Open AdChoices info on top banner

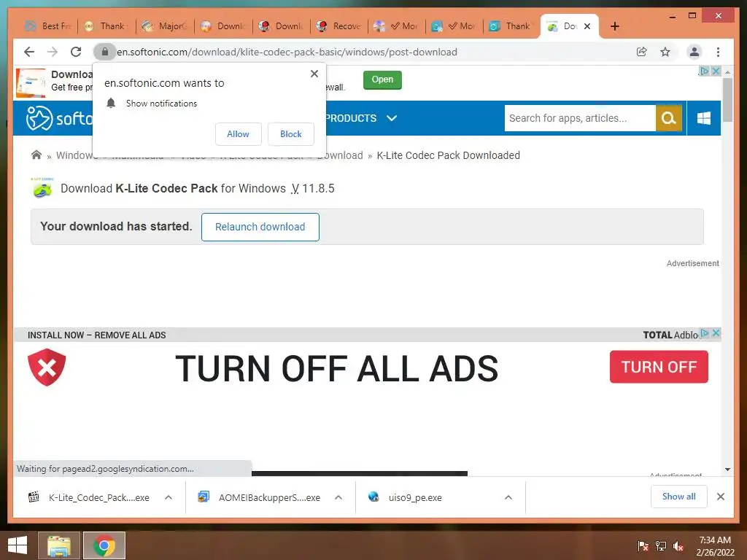point(704,71)
